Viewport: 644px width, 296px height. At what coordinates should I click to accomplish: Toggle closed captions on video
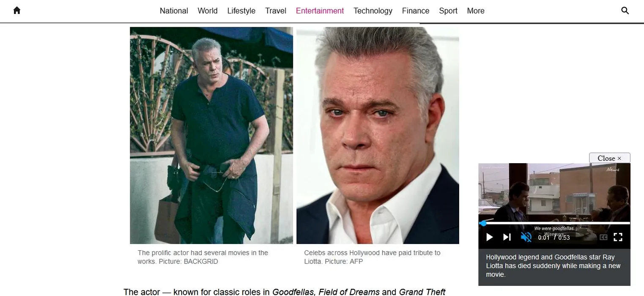(603, 237)
